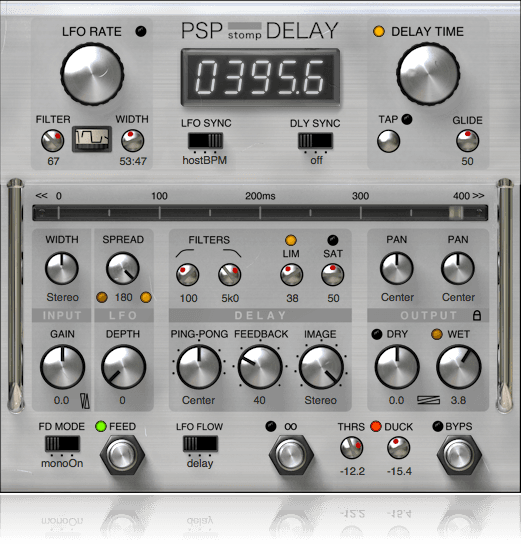This screenshot has height=544, width=521.
Task: Click the high-pass filter curve icon
Action: pyautogui.click(x=185, y=253)
